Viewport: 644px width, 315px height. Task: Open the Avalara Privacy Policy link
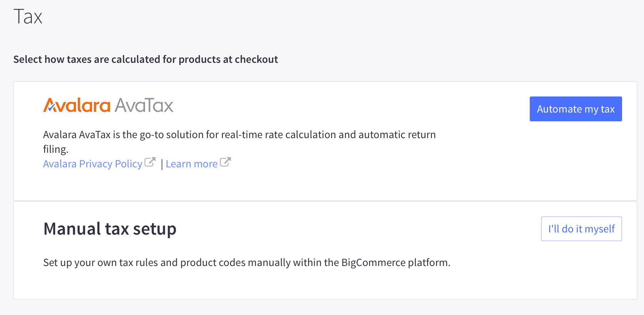93,164
